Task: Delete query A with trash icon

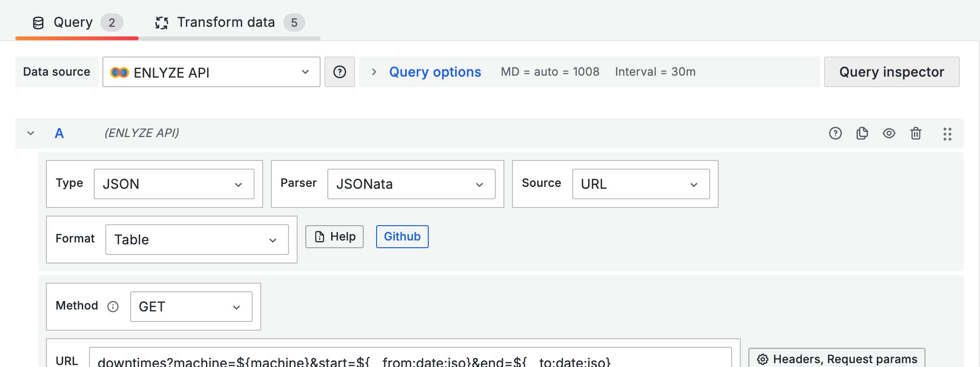Action: pyautogui.click(x=915, y=133)
